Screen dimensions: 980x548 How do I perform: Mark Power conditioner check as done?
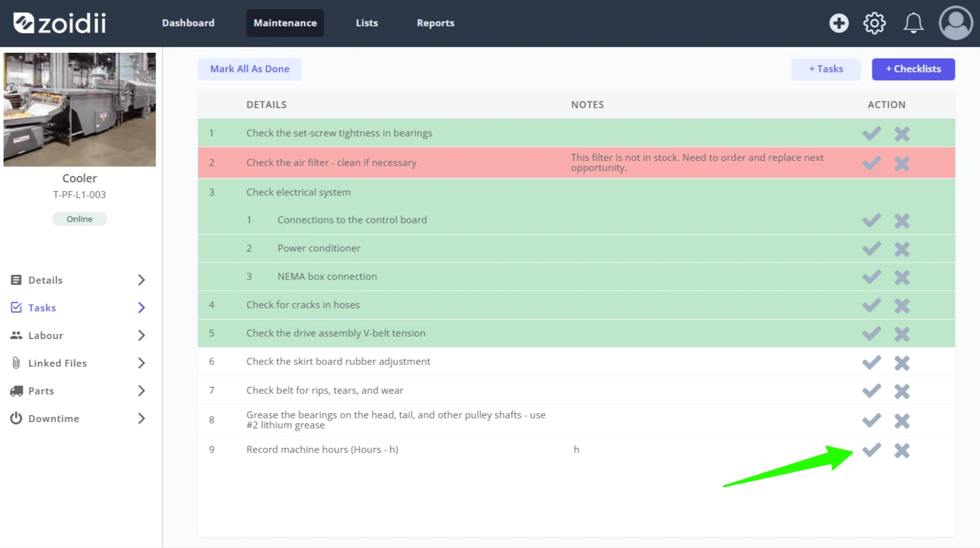tap(872, 249)
